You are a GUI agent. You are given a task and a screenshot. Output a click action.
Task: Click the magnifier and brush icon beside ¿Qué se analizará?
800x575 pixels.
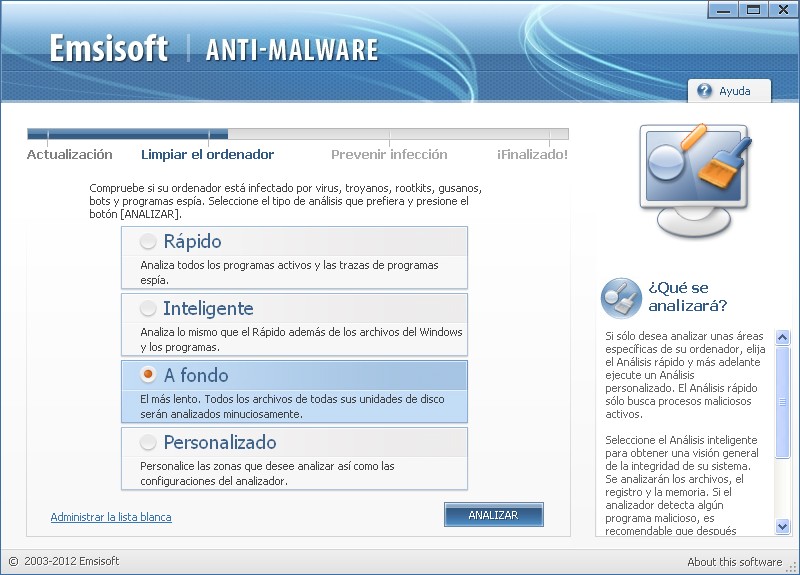tap(621, 298)
